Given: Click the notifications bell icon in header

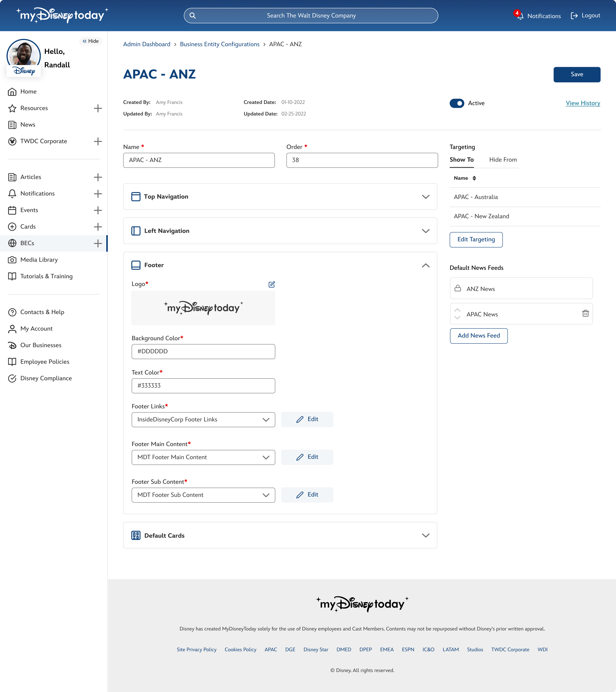Looking at the screenshot, I should point(520,16).
